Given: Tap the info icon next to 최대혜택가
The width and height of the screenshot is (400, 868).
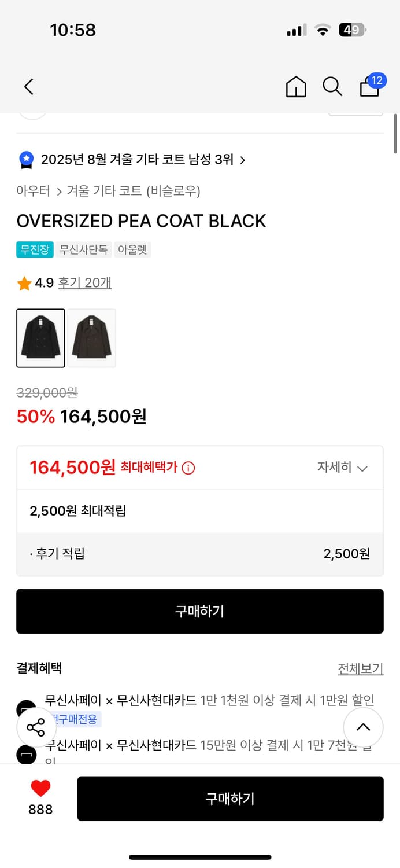Looking at the screenshot, I should [188, 467].
